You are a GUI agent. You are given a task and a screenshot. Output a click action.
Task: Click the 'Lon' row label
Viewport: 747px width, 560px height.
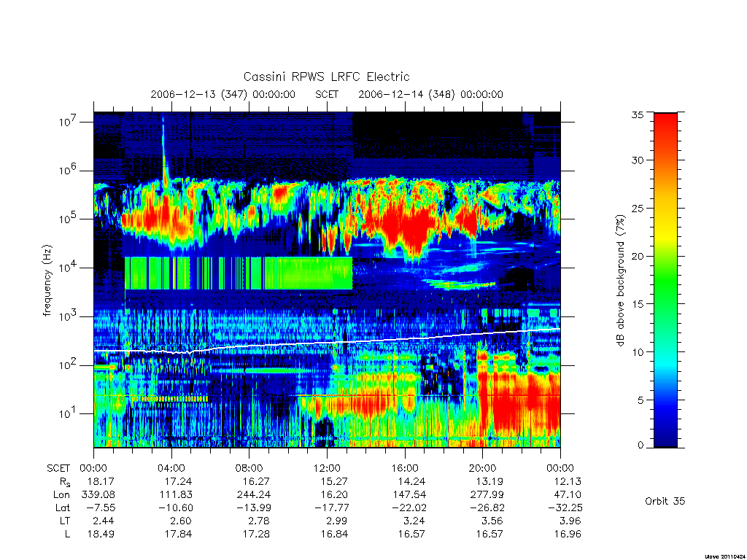coord(61,495)
